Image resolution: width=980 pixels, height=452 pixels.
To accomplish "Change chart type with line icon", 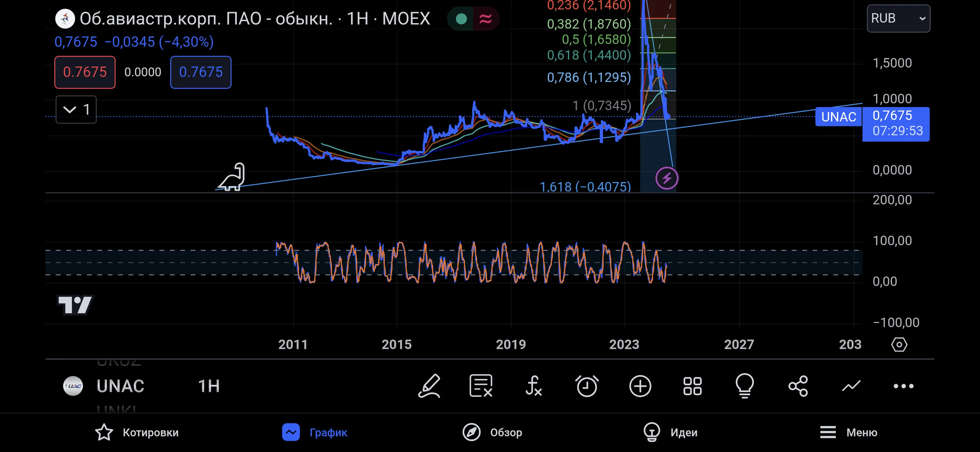I will (x=851, y=386).
